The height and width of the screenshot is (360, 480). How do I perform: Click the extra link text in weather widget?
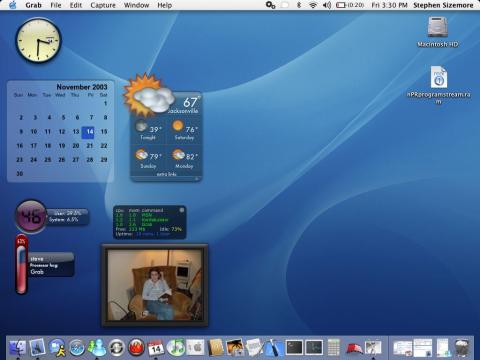(166, 174)
